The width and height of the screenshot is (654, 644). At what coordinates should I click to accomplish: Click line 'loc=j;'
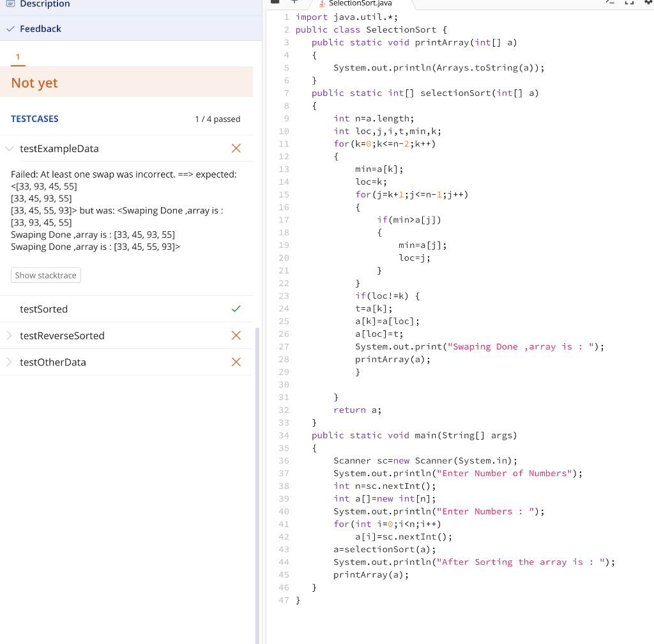coord(414,257)
